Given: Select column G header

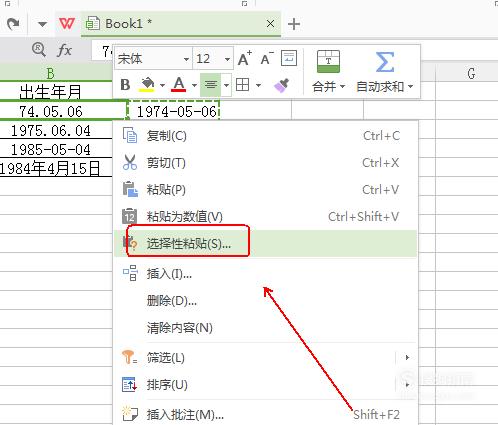Looking at the screenshot, I should [471, 73].
